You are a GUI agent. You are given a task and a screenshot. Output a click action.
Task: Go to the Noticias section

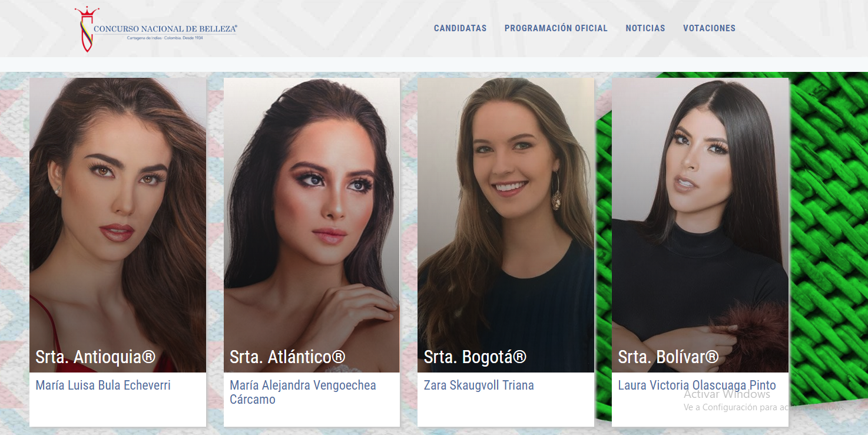(645, 28)
